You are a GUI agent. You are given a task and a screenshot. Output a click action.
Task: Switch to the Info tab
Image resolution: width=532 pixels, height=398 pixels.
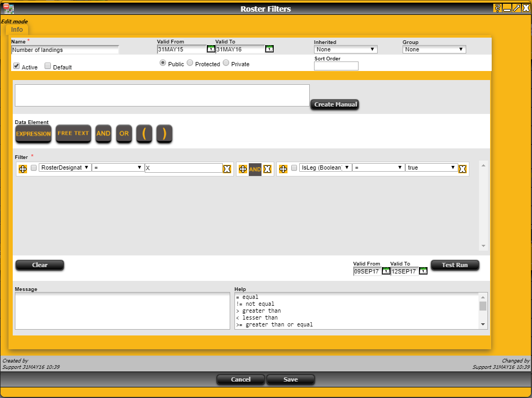pos(17,30)
